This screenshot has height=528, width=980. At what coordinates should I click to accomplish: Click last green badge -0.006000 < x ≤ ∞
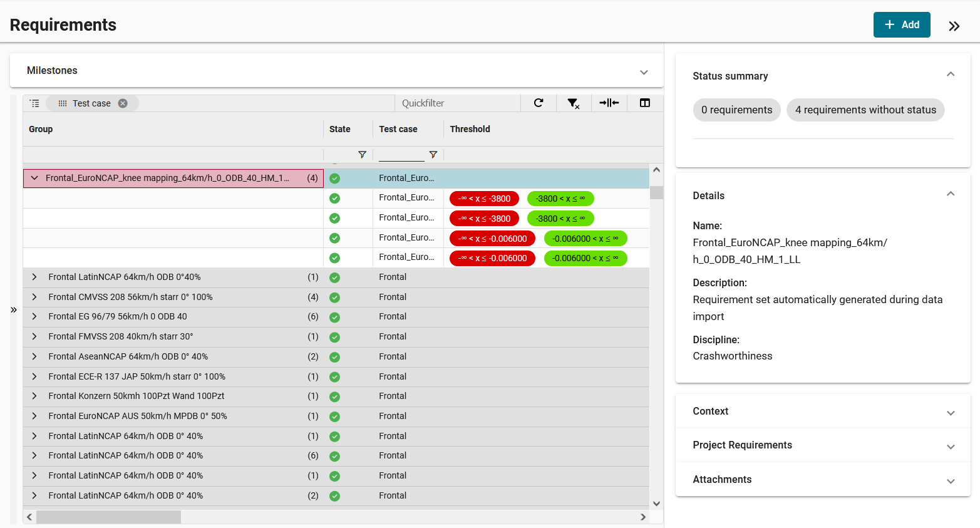[585, 258]
